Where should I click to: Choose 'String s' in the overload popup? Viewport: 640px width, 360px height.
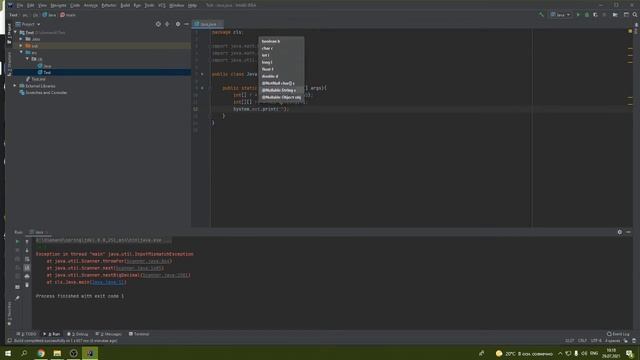279,90
